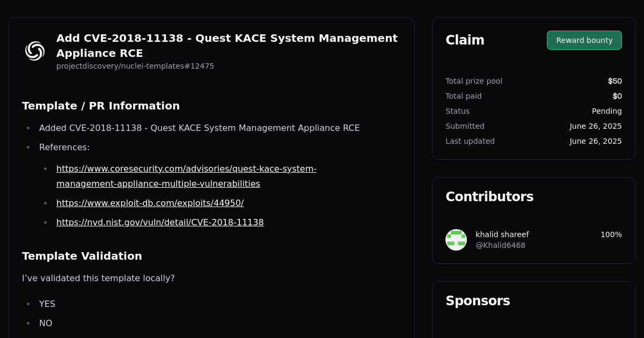Select the YES validation option
Screen dimensions: 644x338
(47, 304)
